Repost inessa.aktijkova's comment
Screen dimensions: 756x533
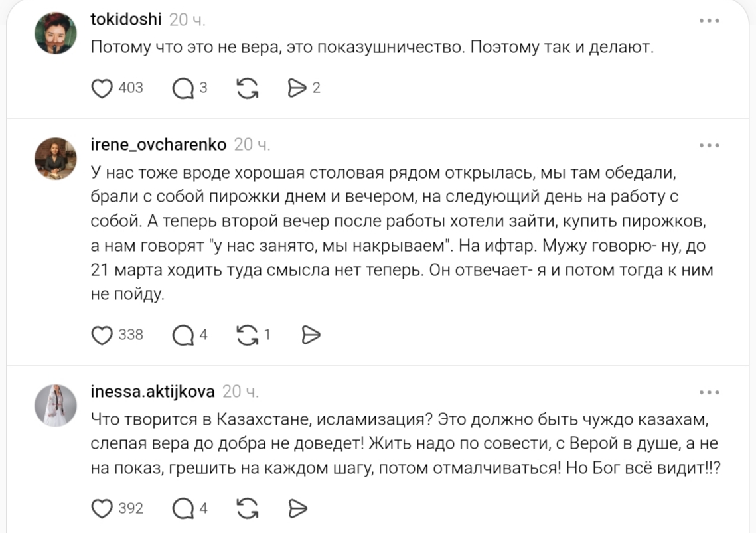pyautogui.click(x=247, y=509)
